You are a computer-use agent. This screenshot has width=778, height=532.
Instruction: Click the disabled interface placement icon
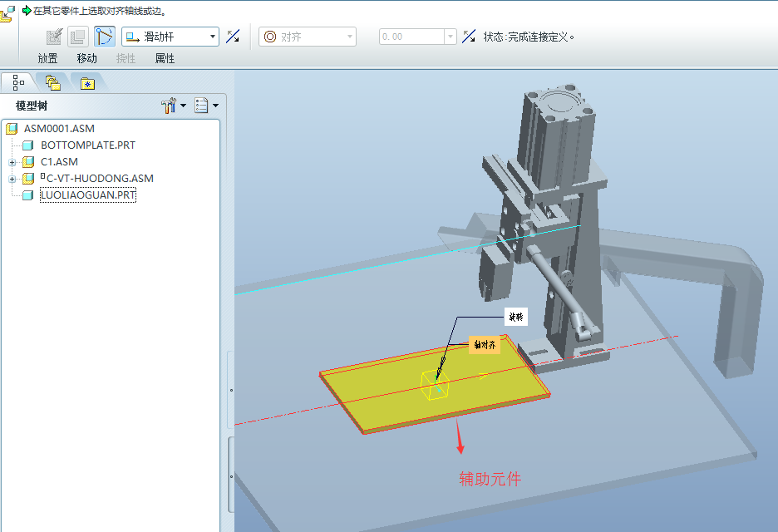(x=78, y=37)
